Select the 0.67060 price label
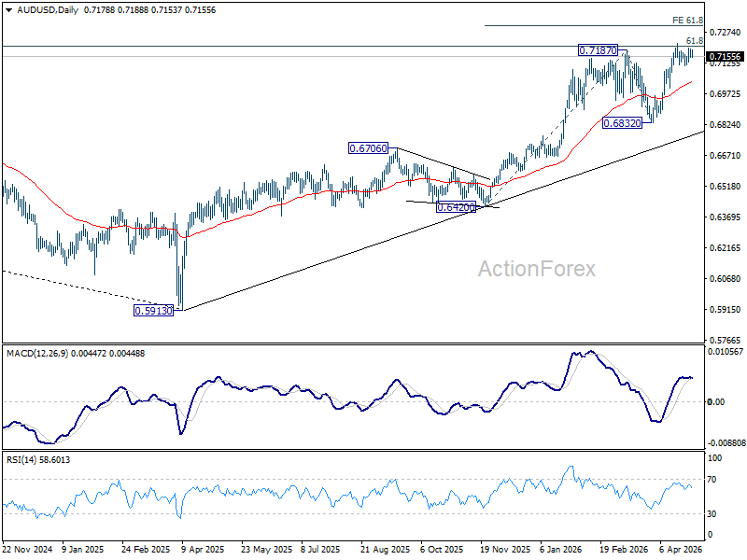 click(368, 148)
